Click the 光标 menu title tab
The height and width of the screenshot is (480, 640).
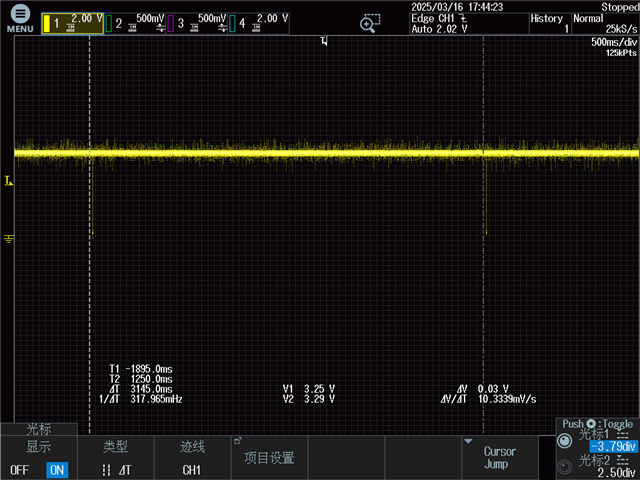tap(39, 429)
